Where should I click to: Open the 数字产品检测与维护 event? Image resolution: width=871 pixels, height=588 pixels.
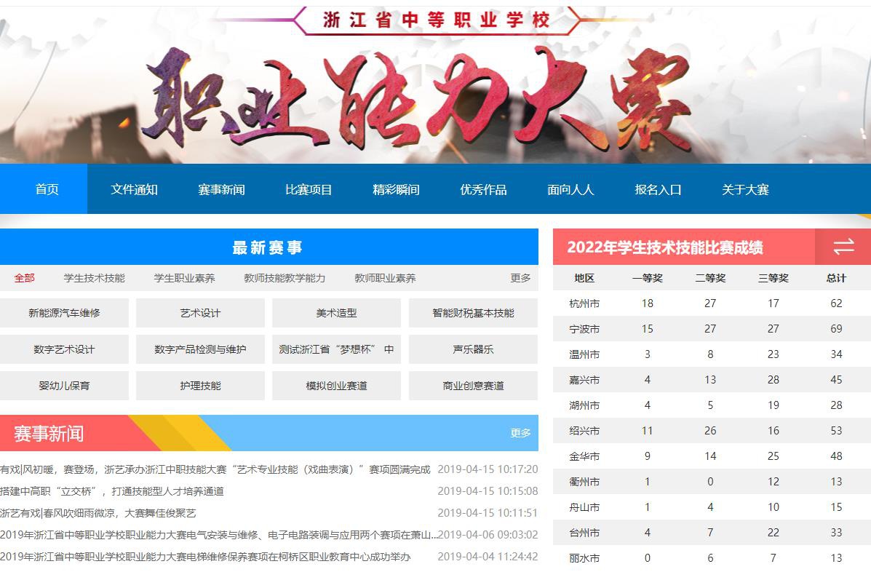(201, 349)
